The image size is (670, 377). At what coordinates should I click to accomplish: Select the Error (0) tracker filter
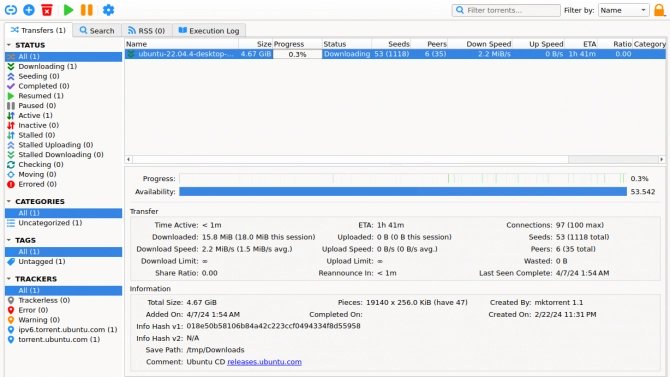[x=63, y=310]
